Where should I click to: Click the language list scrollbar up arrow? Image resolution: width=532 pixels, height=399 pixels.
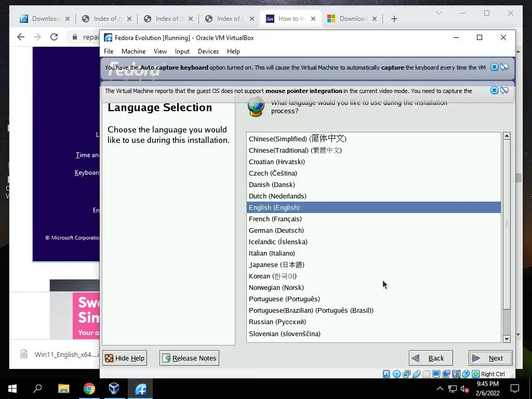[x=507, y=136]
